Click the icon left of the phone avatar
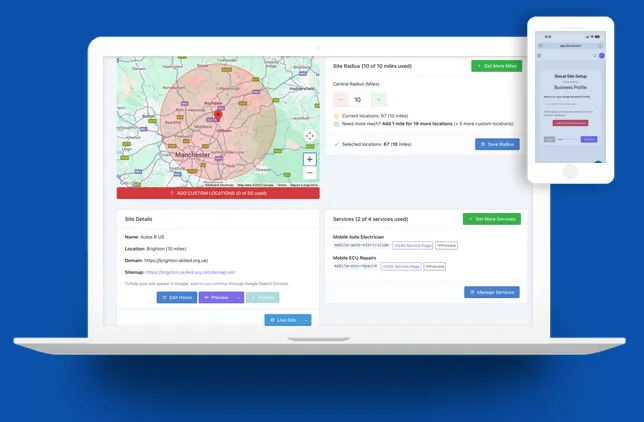This screenshot has height=422, width=644. pyautogui.click(x=594, y=55)
